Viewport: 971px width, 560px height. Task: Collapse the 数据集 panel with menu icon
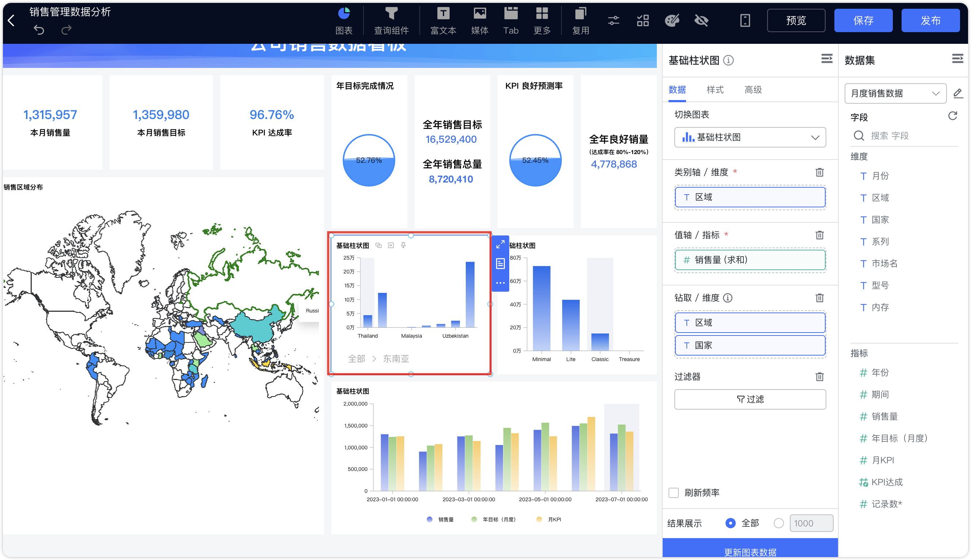(957, 59)
